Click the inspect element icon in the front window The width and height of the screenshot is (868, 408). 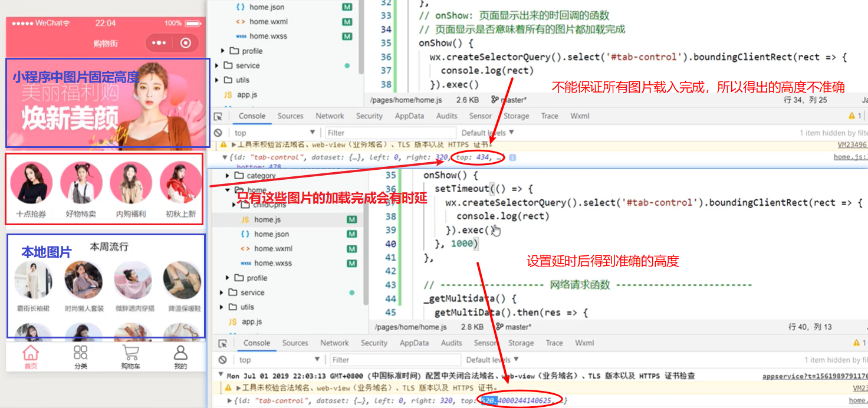tap(223, 343)
